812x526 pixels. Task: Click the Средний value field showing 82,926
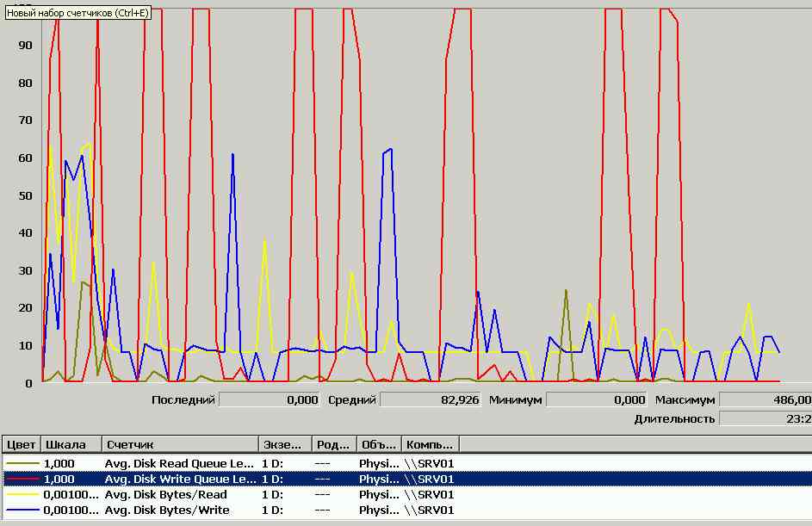point(431,399)
